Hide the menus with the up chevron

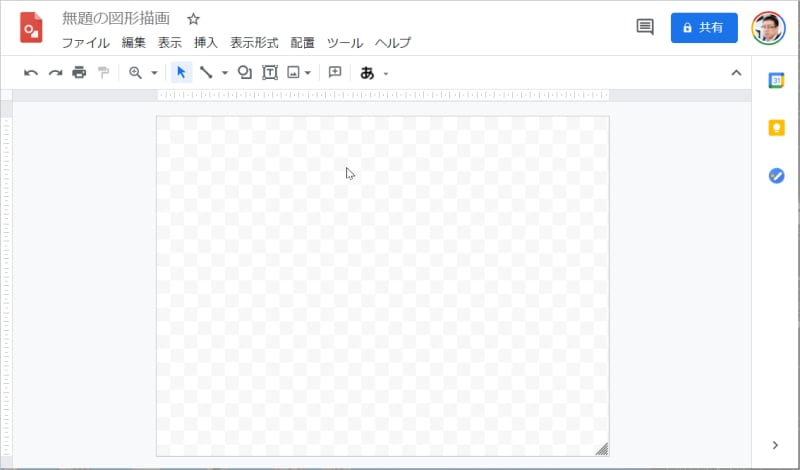pos(736,73)
